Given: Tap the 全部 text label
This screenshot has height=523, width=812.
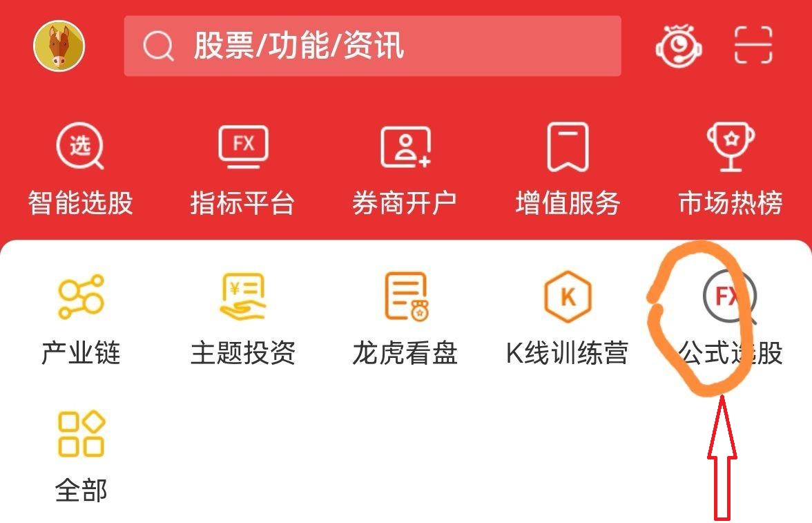Looking at the screenshot, I should tap(81, 490).
